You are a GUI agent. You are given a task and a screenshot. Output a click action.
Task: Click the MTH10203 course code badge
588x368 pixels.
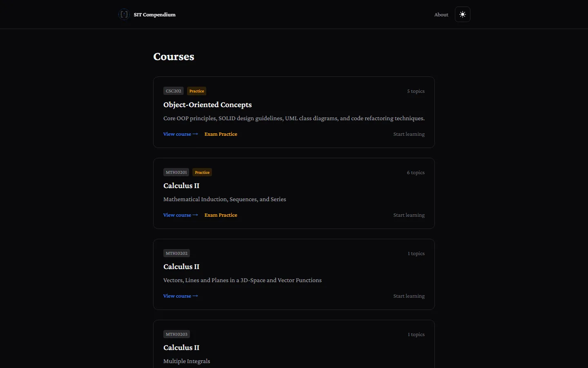[177, 334]
